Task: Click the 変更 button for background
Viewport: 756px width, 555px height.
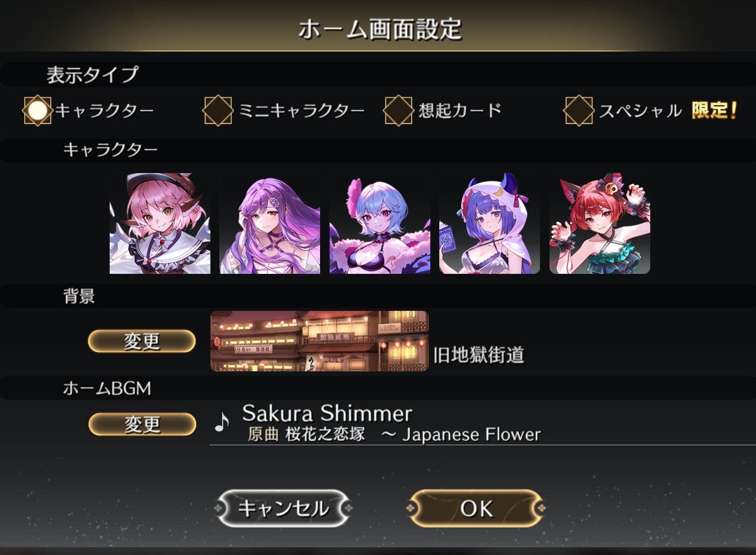Action: pos(142,341)
